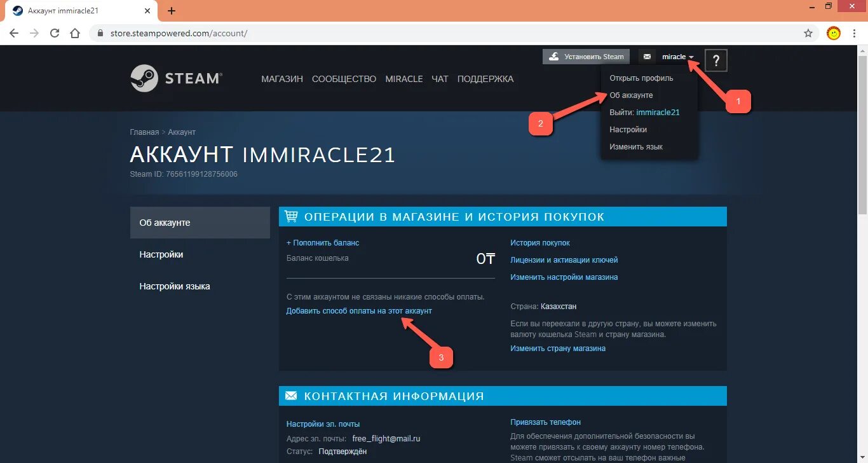The width and height of the screenshot is (868, 463).
Task: Click Изменить настройки магазина link
Action: coord(564,277)
